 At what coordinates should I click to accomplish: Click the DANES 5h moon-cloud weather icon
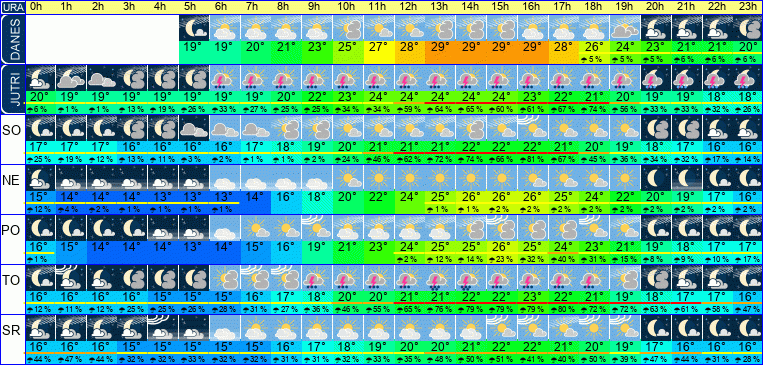point(194,28)
